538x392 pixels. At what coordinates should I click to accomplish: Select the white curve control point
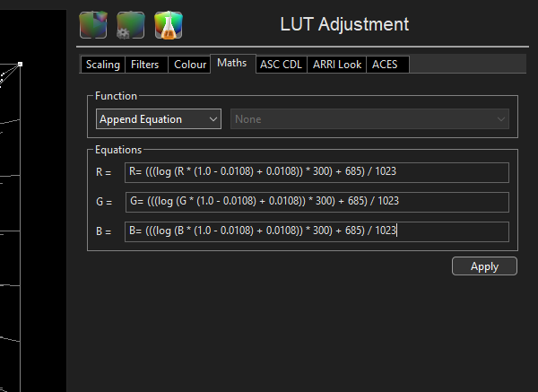(20, 65)
